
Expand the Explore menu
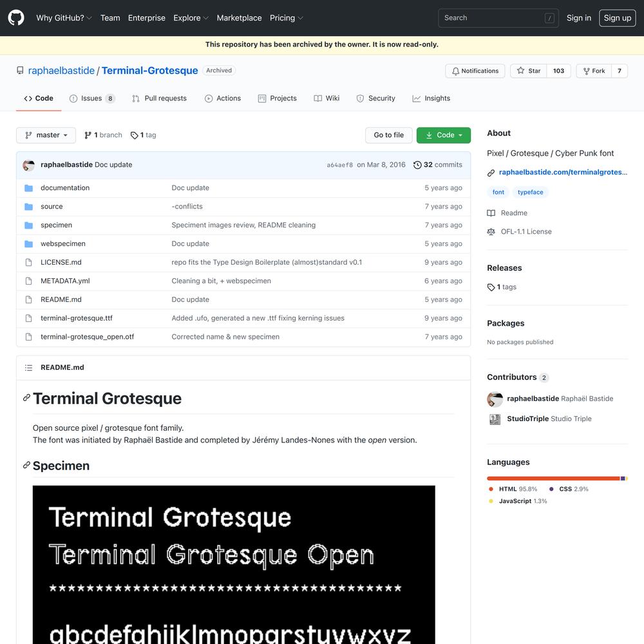[x=191, y=18]
